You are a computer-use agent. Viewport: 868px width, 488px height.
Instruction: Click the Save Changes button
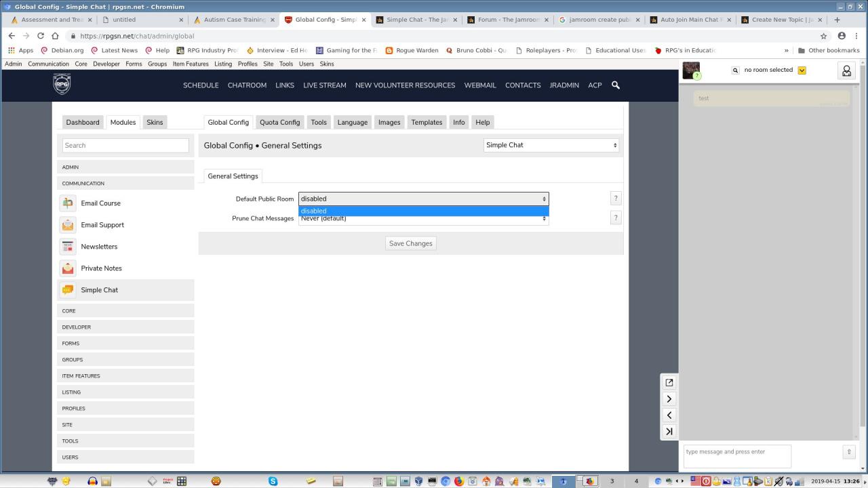[411, 243]
